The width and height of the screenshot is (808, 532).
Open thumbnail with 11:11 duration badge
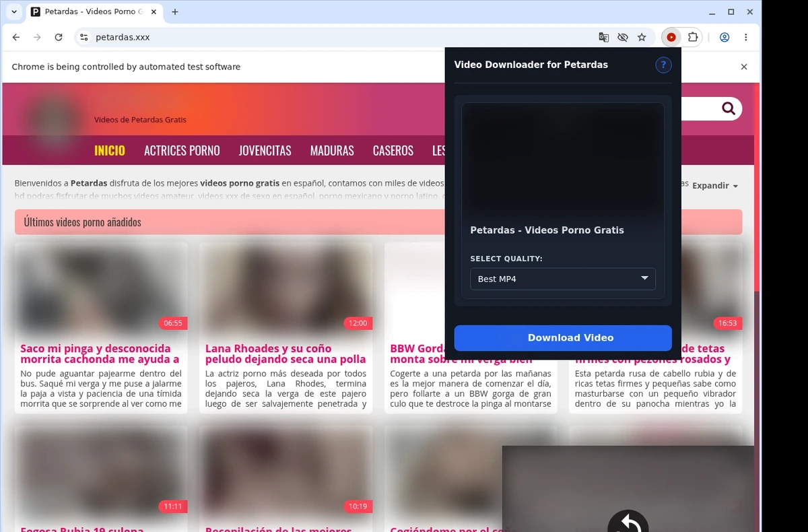[x=101, y=472]
